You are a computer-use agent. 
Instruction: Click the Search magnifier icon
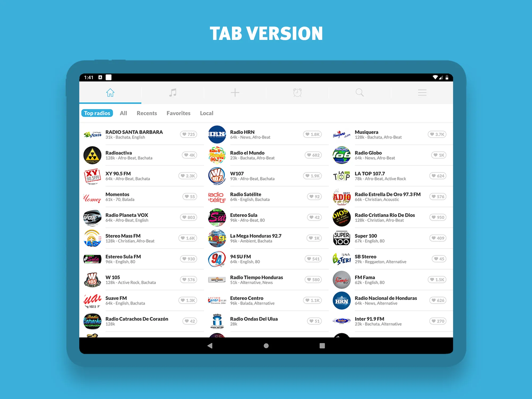click(359, 93)
